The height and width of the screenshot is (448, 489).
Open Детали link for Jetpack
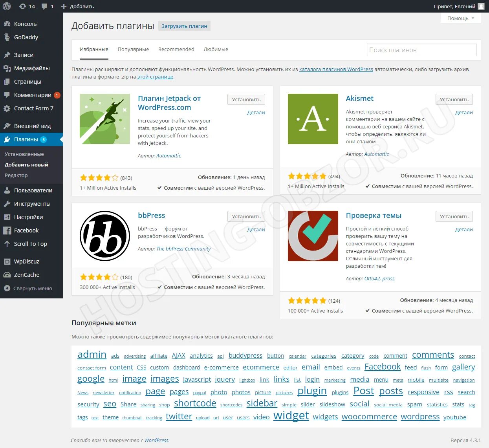256,112
